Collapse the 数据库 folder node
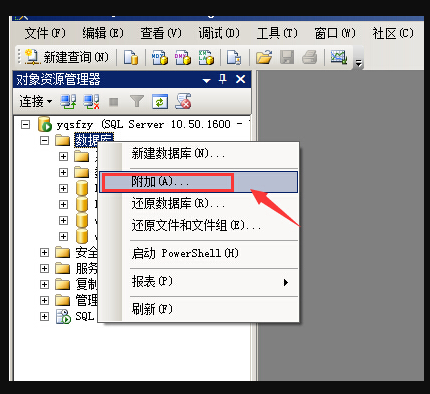The image size is (430, 394). pyautogui.click(x=44, y=141)
